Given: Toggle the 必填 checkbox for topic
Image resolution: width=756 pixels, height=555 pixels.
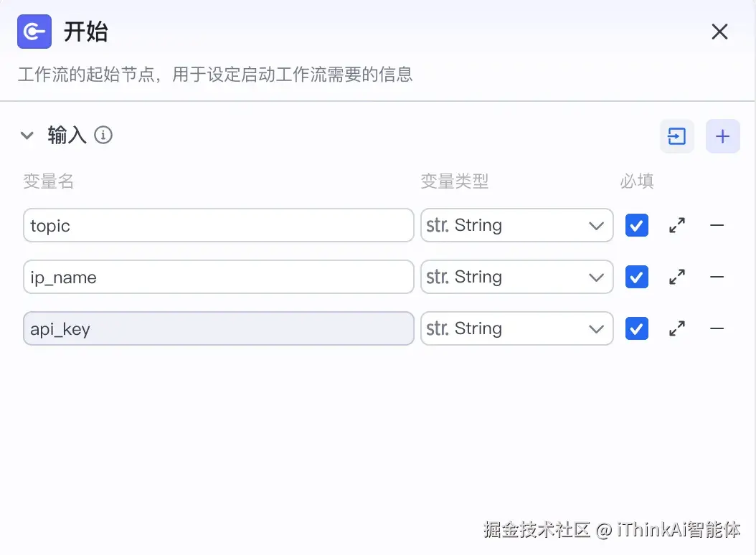Looking at the screenshot, I should (636, 225).
